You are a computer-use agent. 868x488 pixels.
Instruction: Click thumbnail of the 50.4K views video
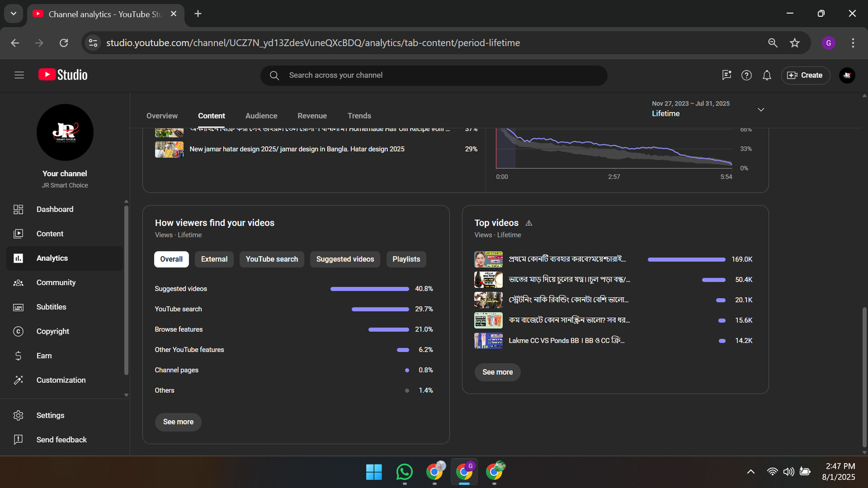[x=488, y=280]
